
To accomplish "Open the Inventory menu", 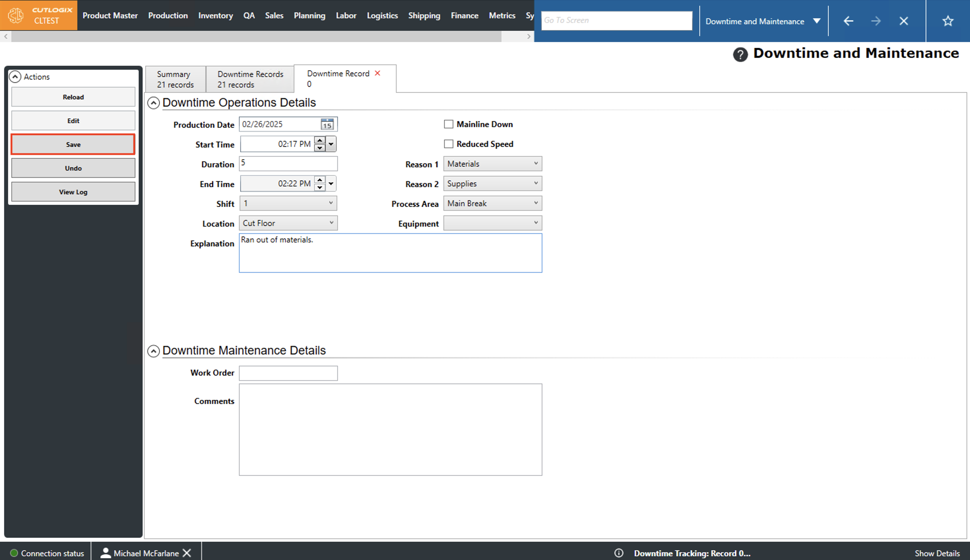I will click(215, 16).
